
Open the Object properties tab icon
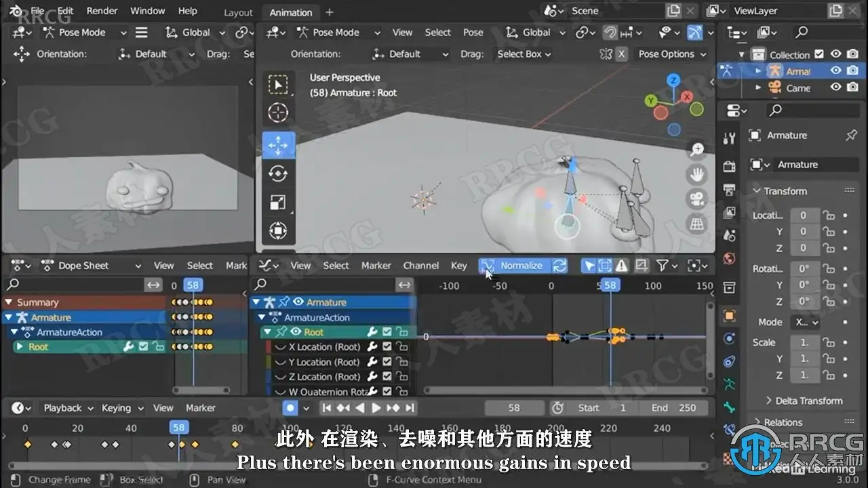[x=730, y=316]
